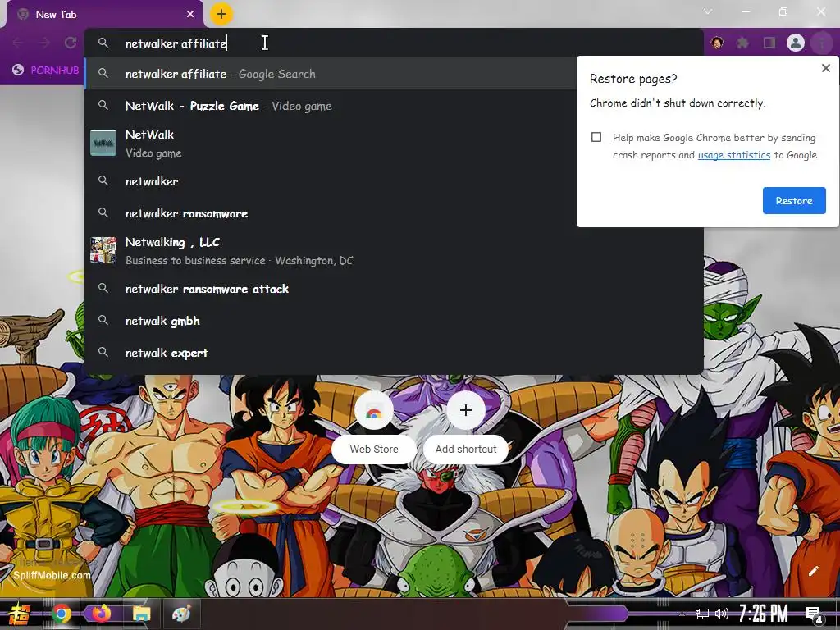Click the customize Chrome pencil icon
This screenshot has width=840, height=630.
813,571
